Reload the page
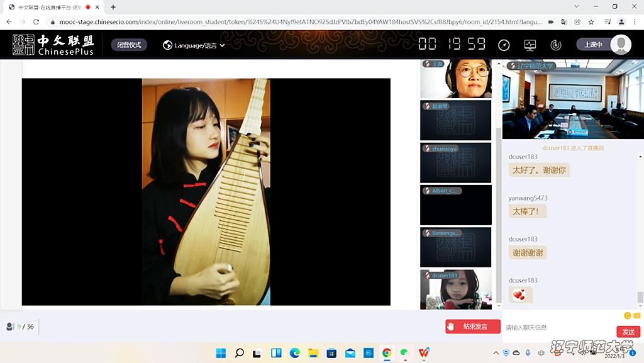The width and height of the screenshot is (644, 363). coord(36,22)
